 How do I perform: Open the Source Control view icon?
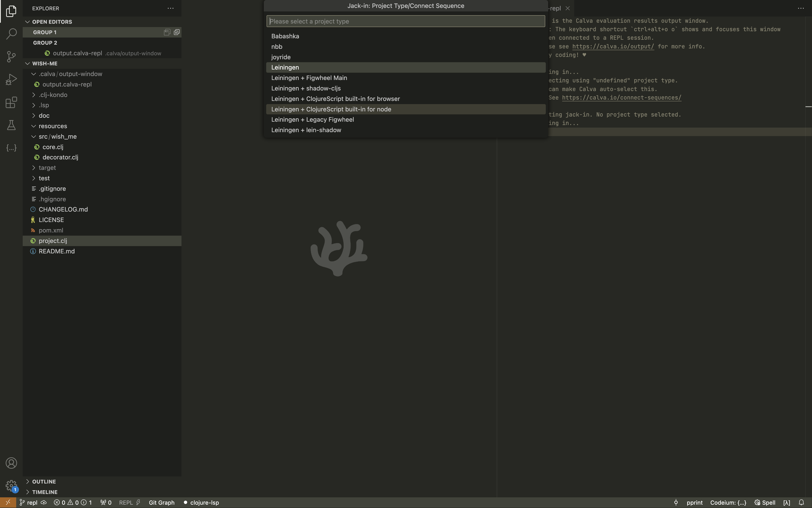(x=11, y=56)
